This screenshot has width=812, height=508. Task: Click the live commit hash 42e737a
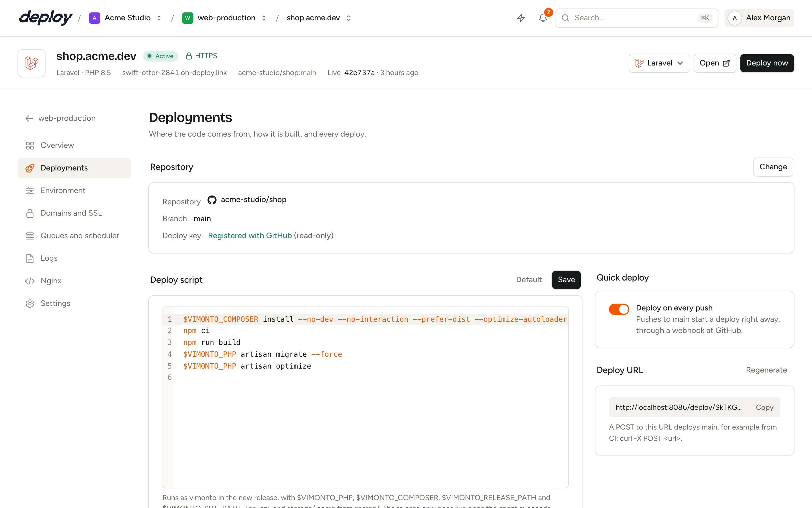point(359,73)
